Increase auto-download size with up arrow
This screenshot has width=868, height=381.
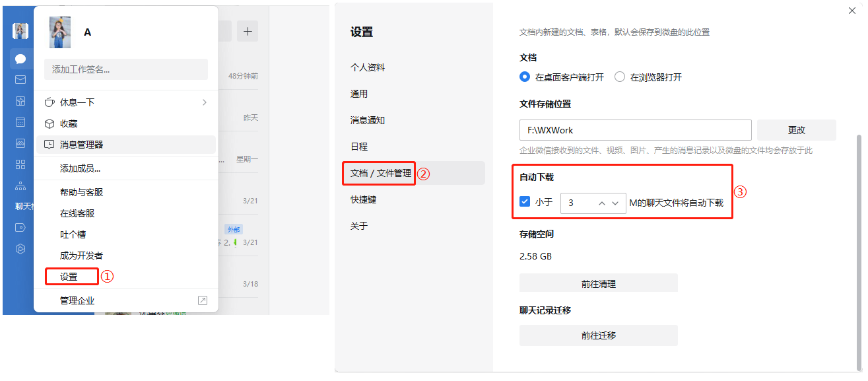coord(602,203)
